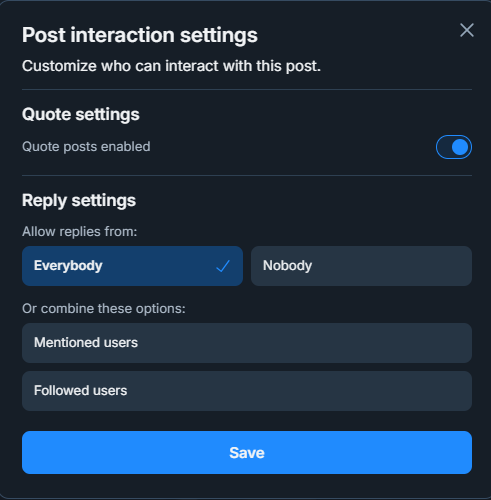Select Everybody for allowed replies
Viewport: 491px width, 500px height.
pos(132,266)
